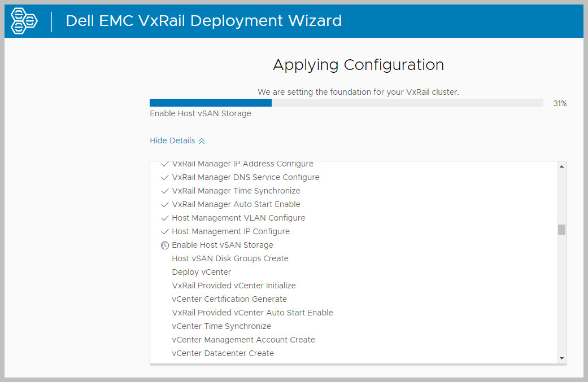588x382 pixels.
Task: Select the Host vSAN Disk Groups Create step
Action: coord(230,258)
